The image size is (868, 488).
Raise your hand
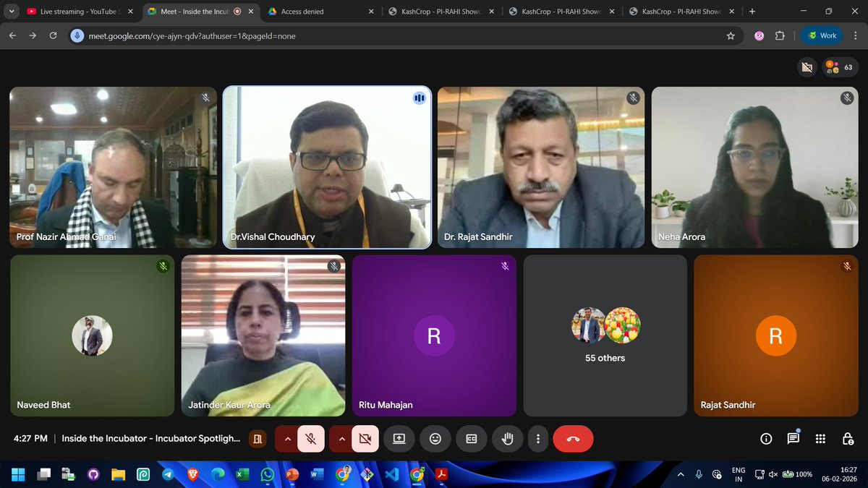507,439
